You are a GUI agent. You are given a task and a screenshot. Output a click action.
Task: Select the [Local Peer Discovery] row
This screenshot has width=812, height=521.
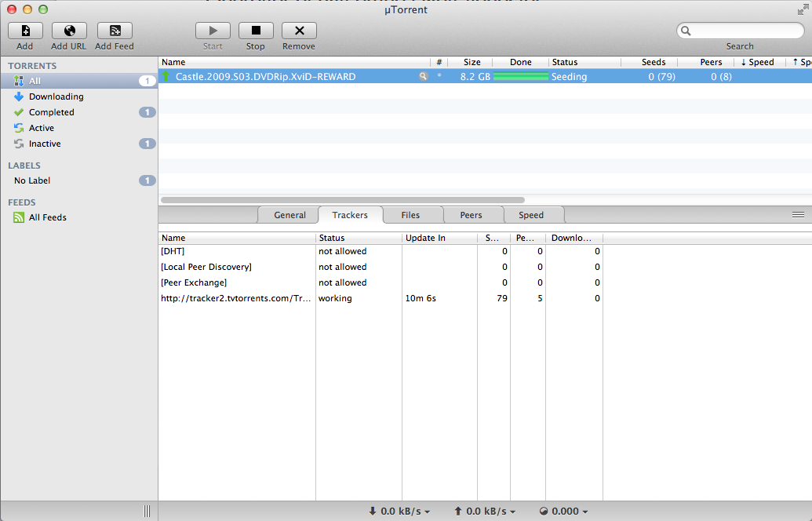(x=381, y=268)
